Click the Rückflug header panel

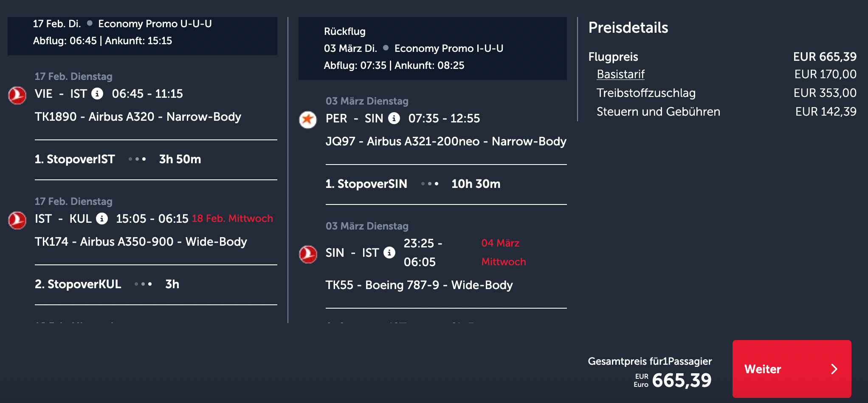pos(432,48)
